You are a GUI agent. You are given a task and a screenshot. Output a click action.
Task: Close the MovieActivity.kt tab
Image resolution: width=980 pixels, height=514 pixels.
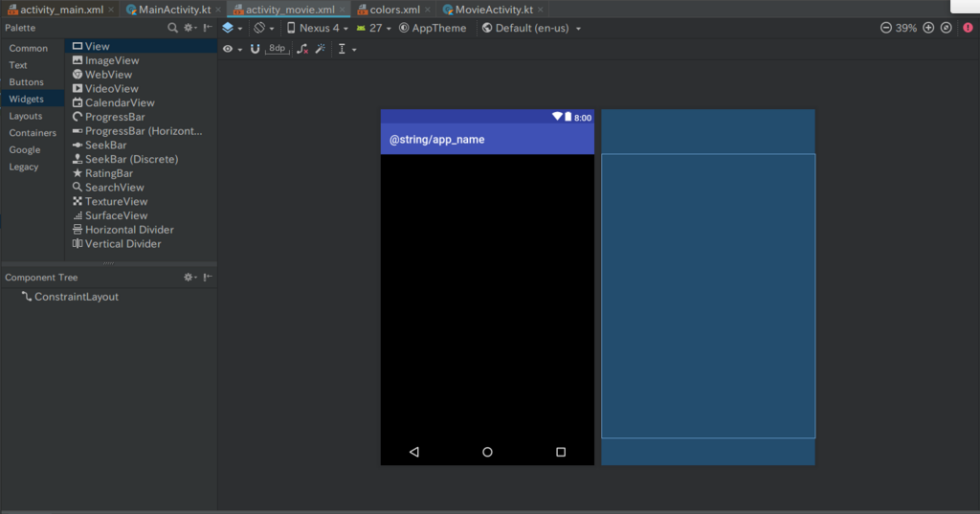click(541, 10)
